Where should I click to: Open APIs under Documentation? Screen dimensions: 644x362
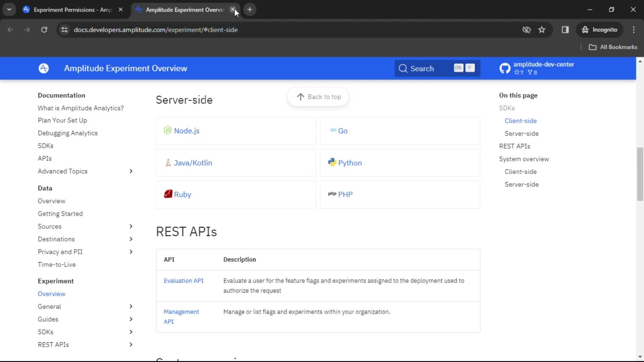(x=45, y=159)
